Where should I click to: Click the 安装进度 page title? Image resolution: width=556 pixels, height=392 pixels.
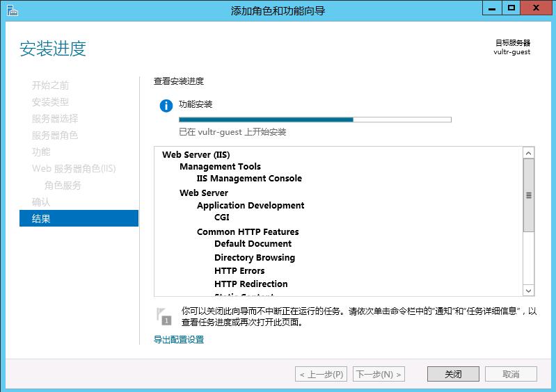click(53, 49)
